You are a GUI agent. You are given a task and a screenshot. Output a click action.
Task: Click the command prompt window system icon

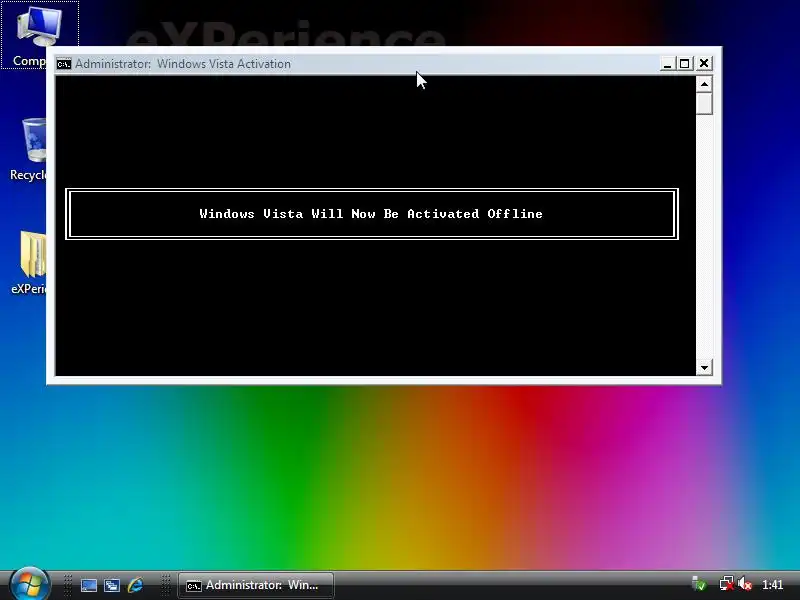(64, 64)
